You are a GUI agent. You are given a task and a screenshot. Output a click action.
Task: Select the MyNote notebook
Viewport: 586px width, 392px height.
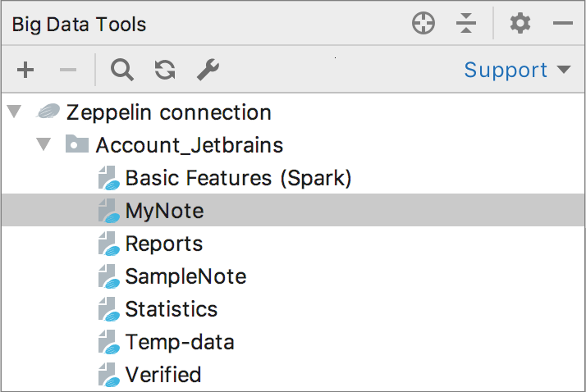[x=164, y=211]
